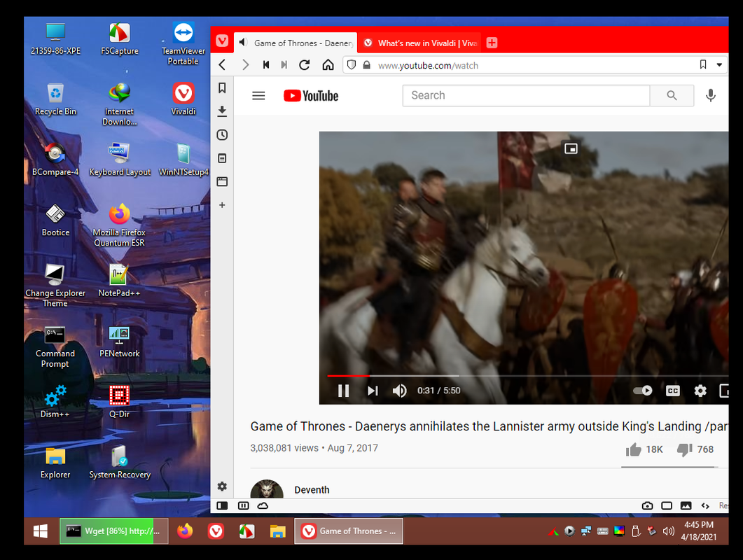Seek on the video progress bar

(527, 376)
